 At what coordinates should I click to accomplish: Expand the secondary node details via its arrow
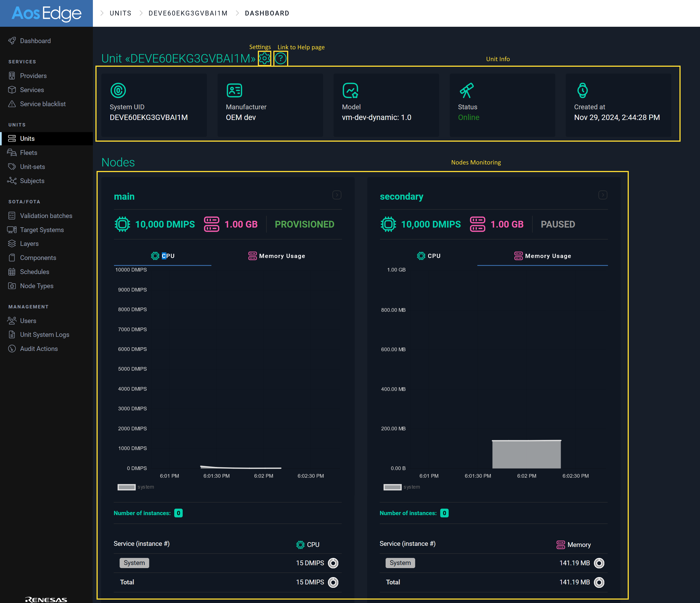(603, 195)
